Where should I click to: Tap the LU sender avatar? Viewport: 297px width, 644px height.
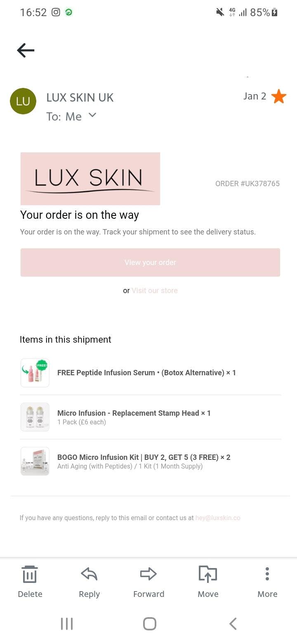tap(23, 101)
